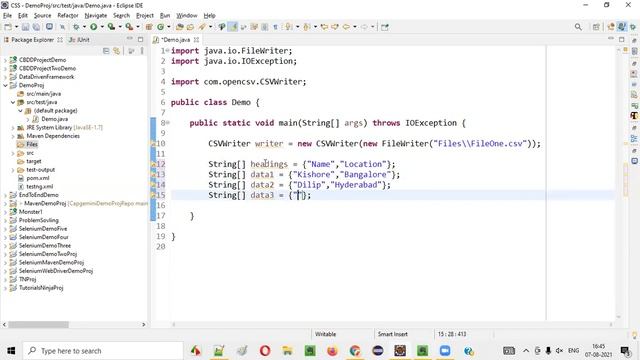Open the Refactor menu
This screenshot has width=640, height=360.
[x=68, y=16]
